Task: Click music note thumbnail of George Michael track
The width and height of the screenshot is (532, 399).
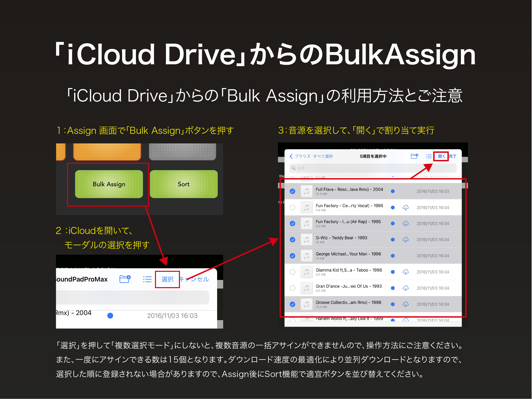Action: (x=306, y=256)
